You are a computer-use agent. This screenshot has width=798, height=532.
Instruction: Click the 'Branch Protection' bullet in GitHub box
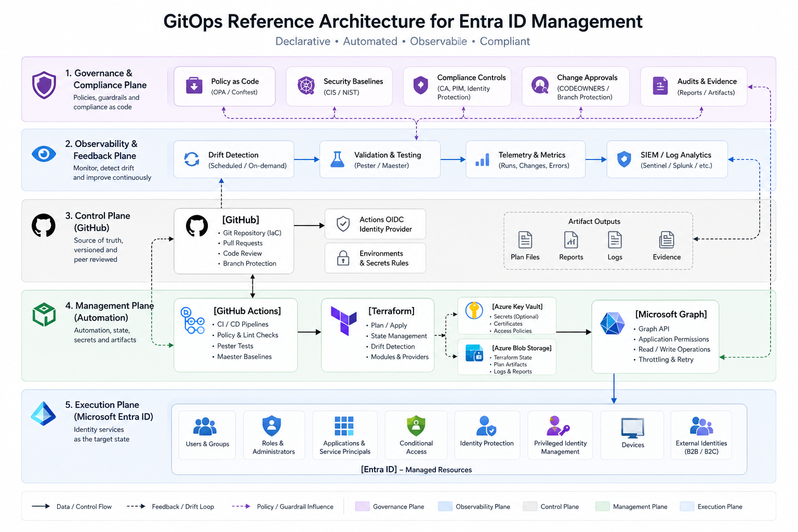(x=249, y=263)
